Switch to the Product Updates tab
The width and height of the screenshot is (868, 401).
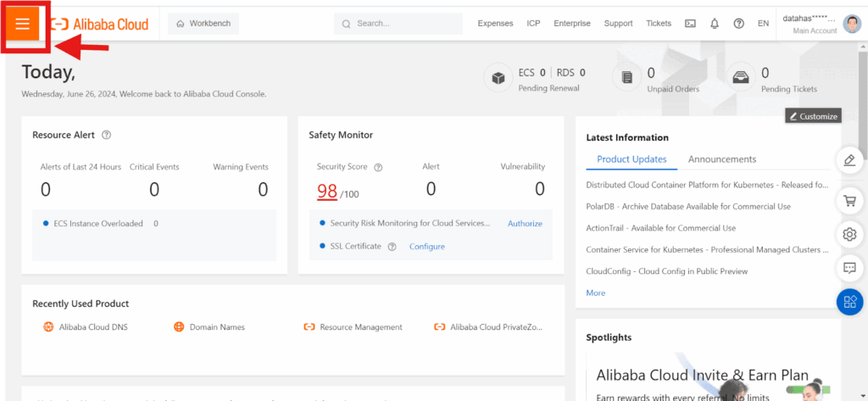[x=632, y=159]
